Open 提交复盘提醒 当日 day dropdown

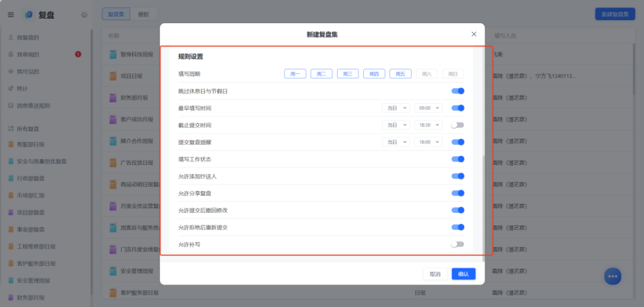pos(396,142)
